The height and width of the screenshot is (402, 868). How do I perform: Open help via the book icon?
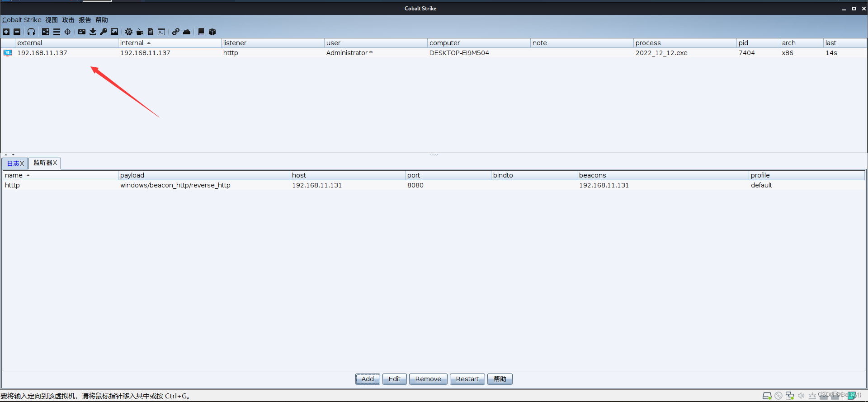[x=201, y=32]
